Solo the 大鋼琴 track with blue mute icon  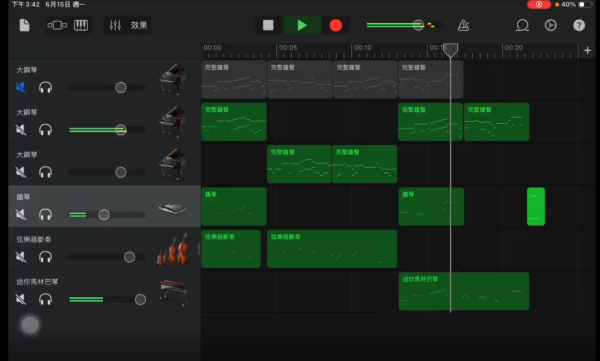click(x=45, y=88)
